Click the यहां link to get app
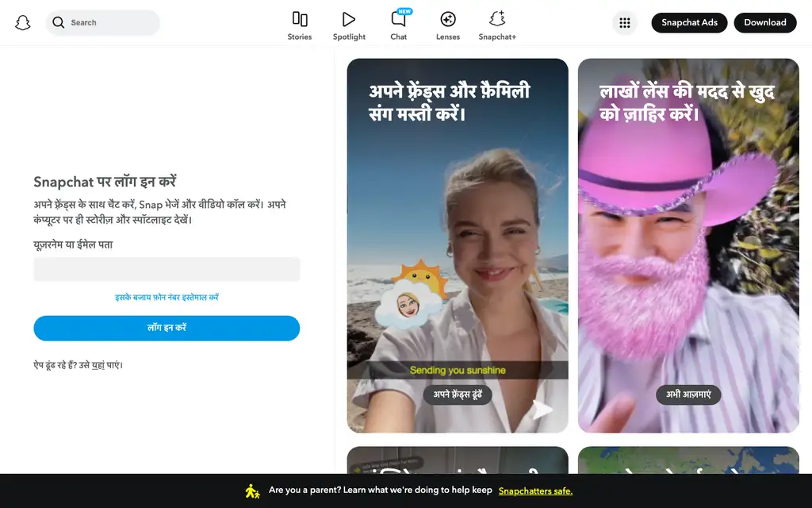This screenshot has height=508, width=812. pyautogui.click(x=98, y=365)
